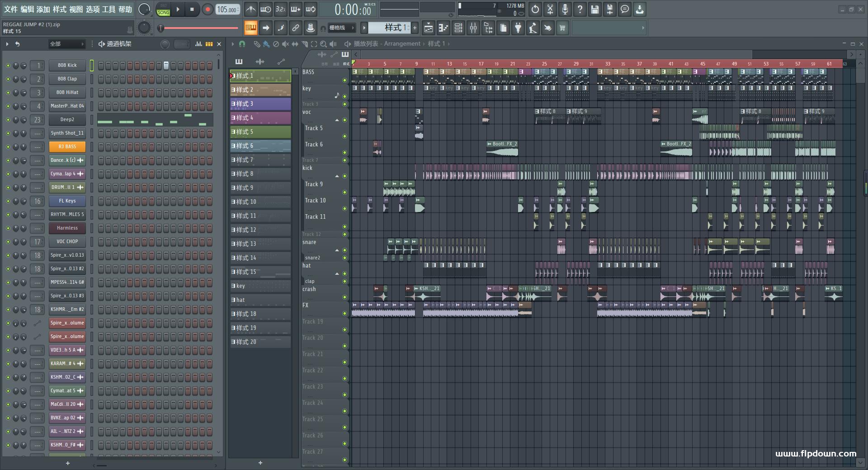Image resolution: width=868 pixels, height=470 pixels.
Task: Collapse the kick track group arrow
Action: click(x=337, y=176)
